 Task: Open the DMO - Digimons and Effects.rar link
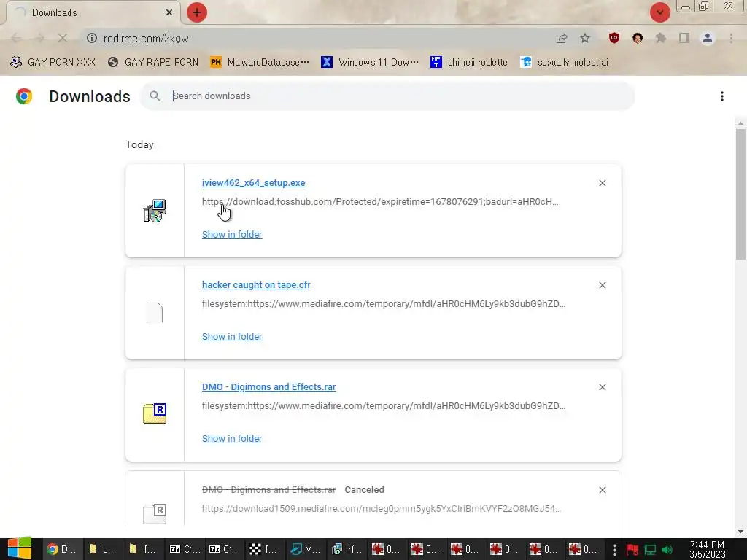tap(268, 387)
